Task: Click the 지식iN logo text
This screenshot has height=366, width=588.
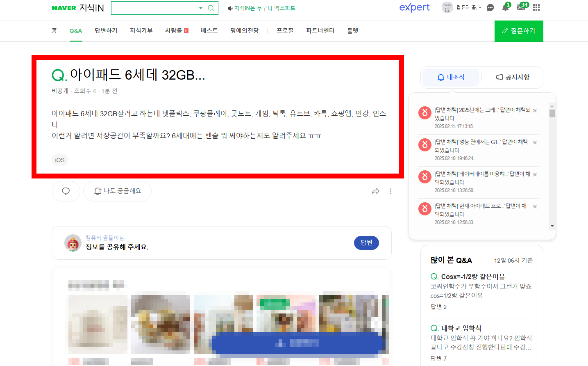Action: pyautogui.click(x=92, y=8)
